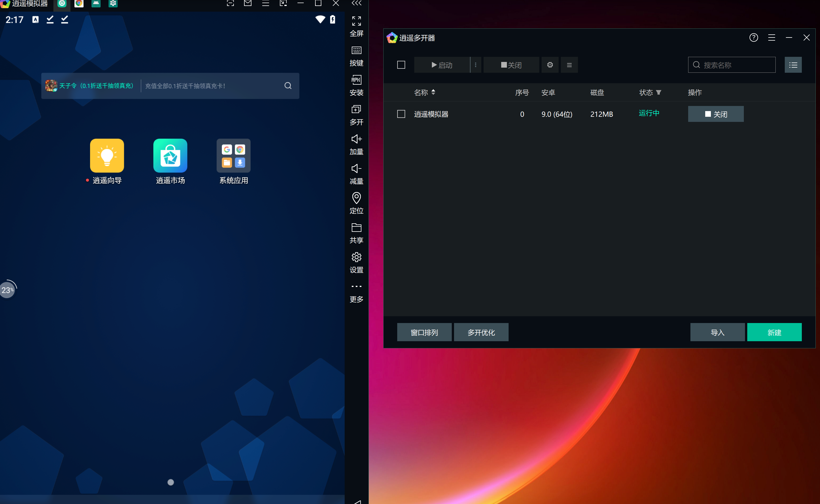
Task: Click the 运行中 status text
Action: coord(649,113)
